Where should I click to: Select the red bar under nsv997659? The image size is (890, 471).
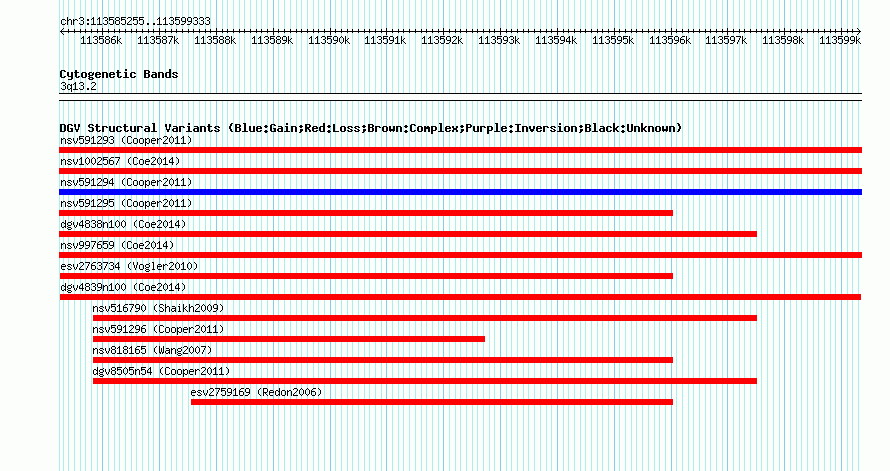point(460,255)
